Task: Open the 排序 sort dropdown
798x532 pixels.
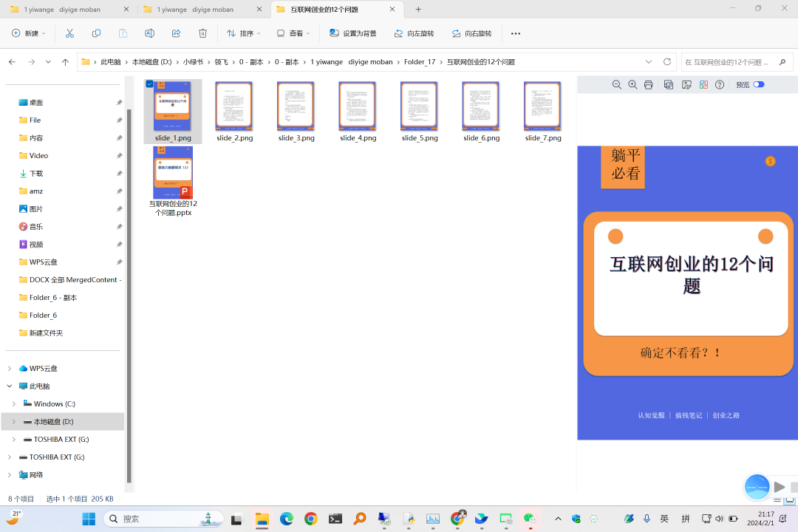Action: click(x=244, y=33)
